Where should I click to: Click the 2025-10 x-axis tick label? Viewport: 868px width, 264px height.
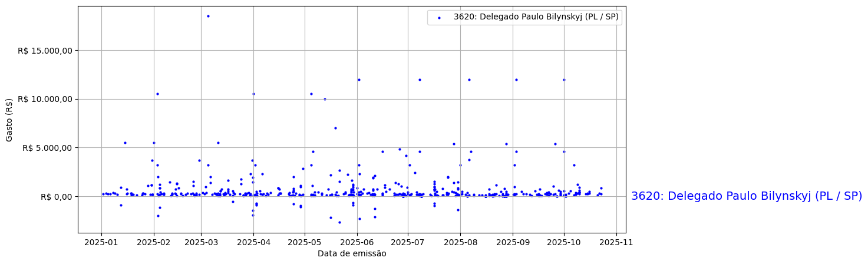pyautogui.click(x=565, y=242)
